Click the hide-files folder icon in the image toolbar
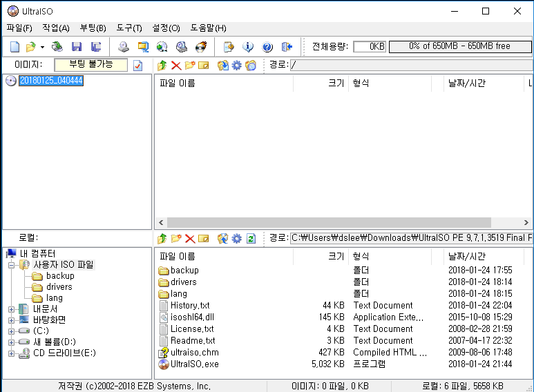 tap(251, 66)
